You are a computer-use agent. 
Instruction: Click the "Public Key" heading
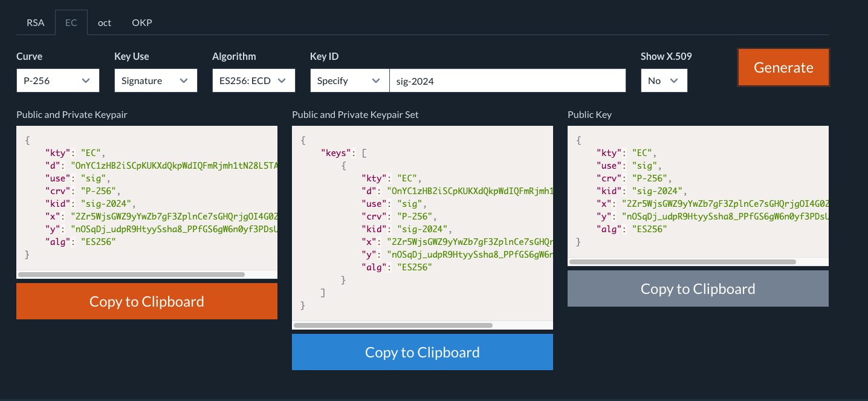[x=589, y=114]
